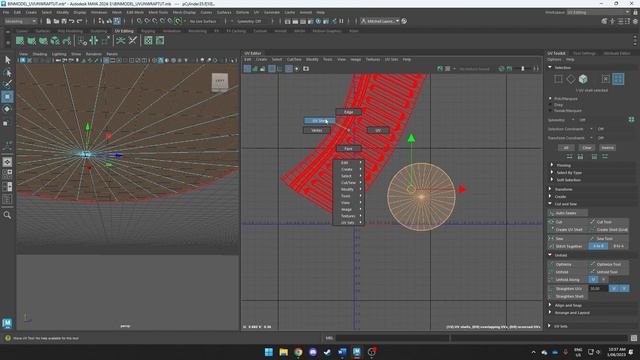
Task: Click the New Scene icon in status line
Action: (x=48, y=21)
